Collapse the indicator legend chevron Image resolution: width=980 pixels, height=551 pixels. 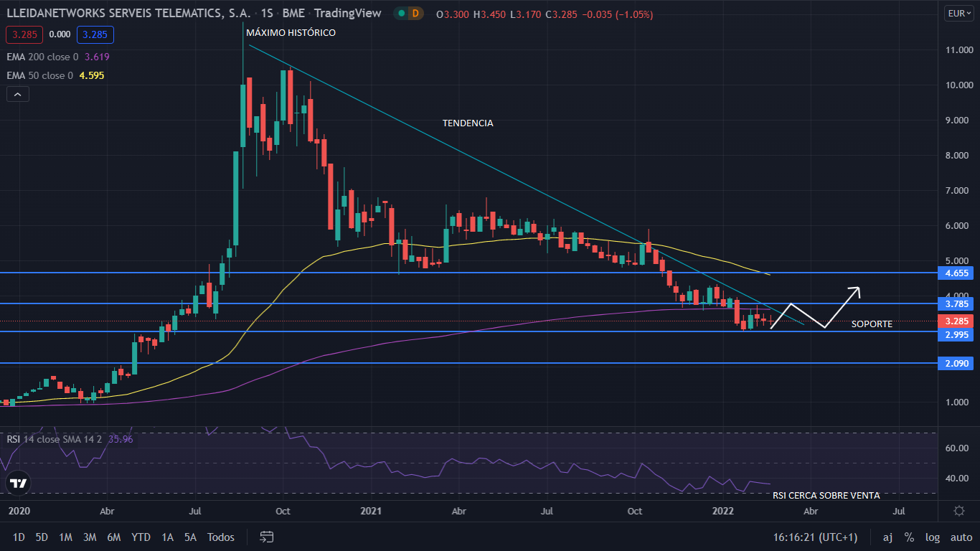click(x=18, y=94)
